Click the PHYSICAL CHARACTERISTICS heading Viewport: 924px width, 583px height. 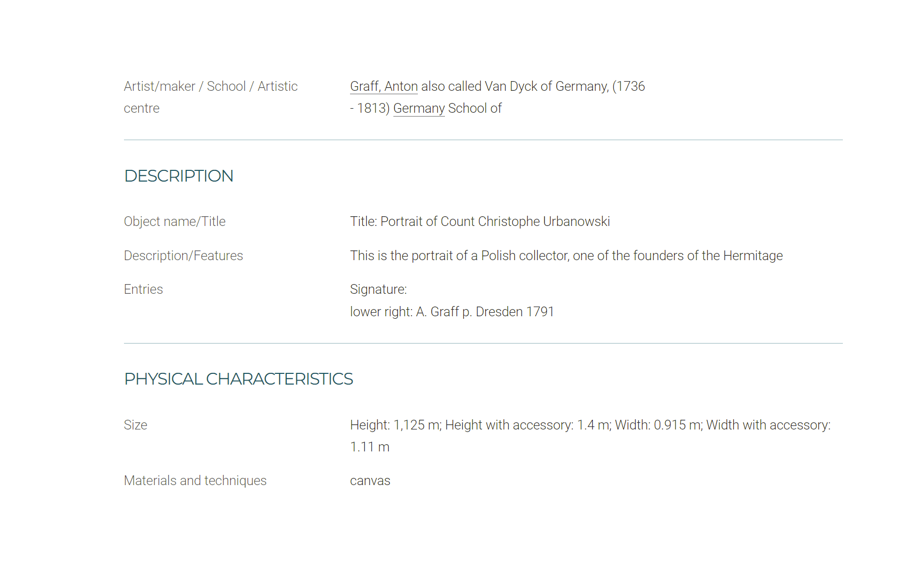click(239, 379)
